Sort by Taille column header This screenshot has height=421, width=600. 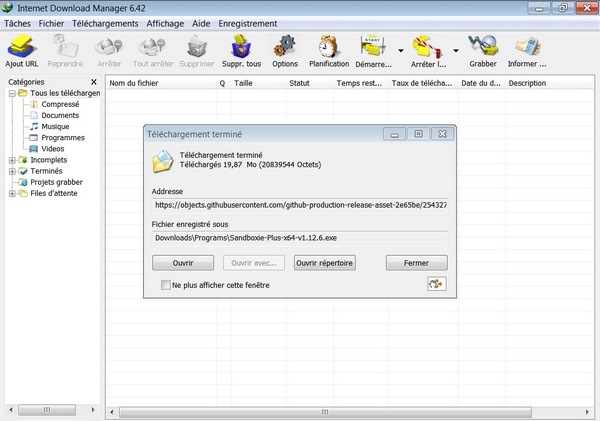coord(258,83)
